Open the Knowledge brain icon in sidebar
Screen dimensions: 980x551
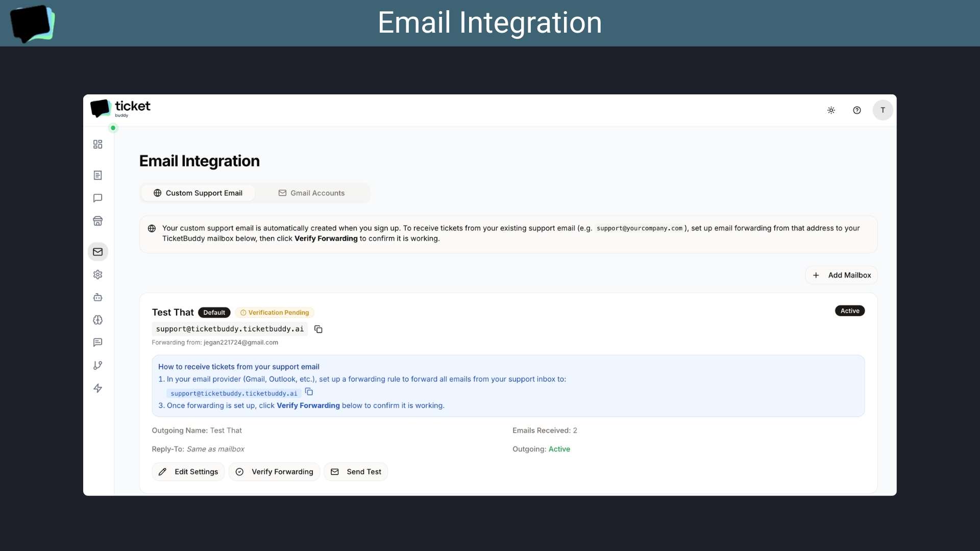click(97, 320)
